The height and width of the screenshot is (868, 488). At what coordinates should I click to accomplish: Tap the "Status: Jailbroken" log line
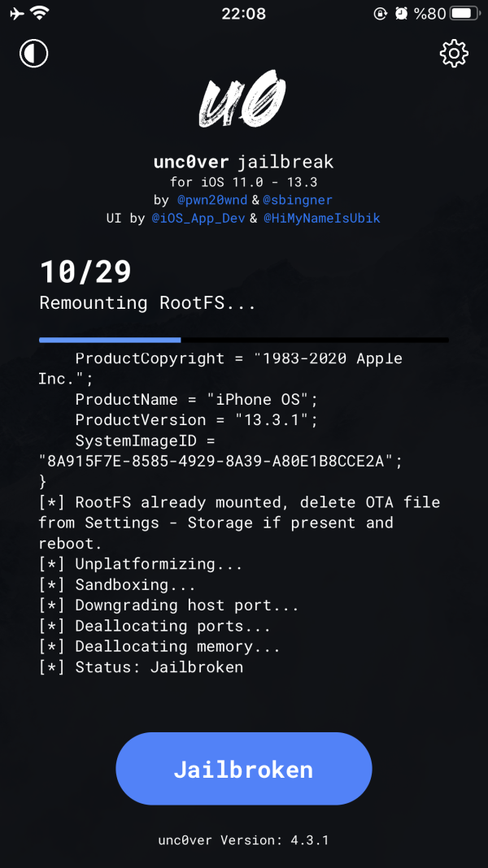pyautogui.click(x=159, y=667)
